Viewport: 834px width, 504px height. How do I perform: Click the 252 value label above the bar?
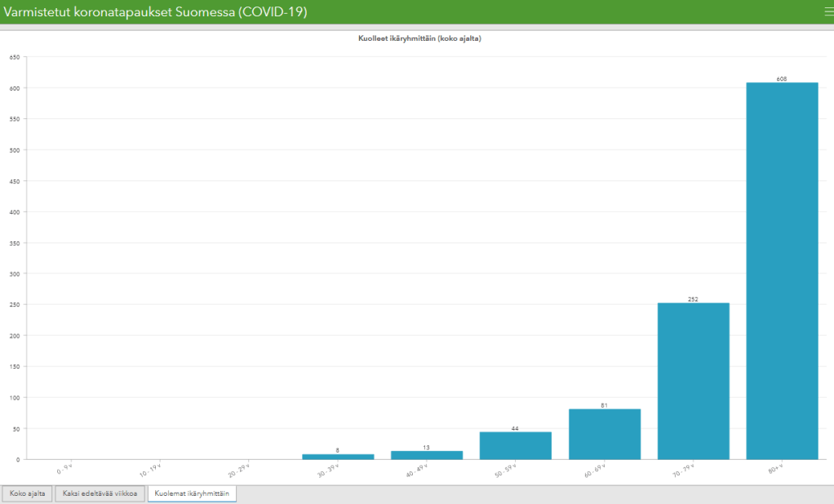(693, 299)
